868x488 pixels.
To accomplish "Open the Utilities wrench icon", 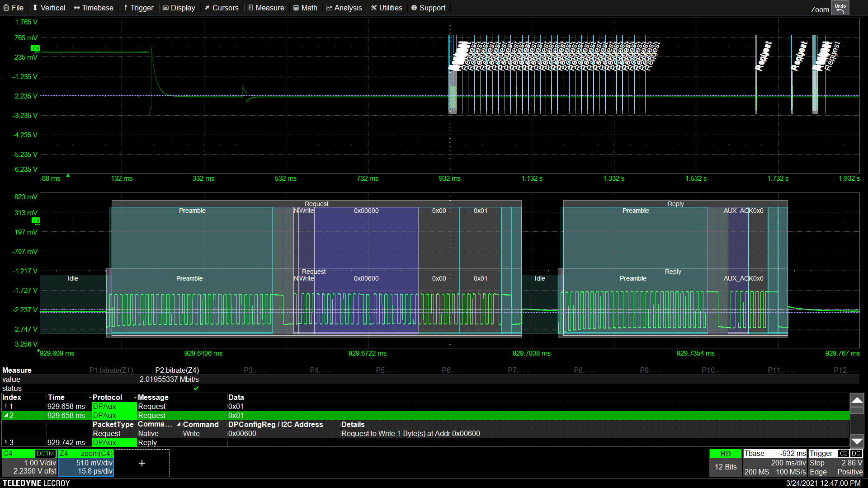I will pyautogui.click(x=374, y=8).
